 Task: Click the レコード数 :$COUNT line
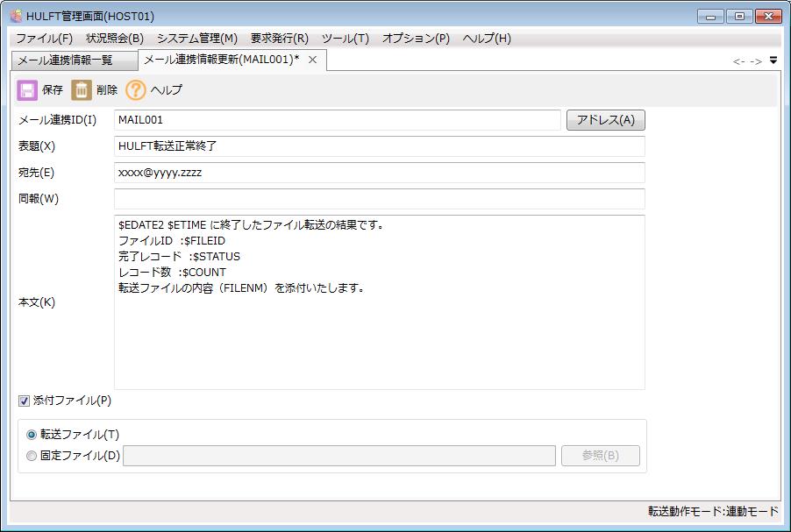[172, 273]
